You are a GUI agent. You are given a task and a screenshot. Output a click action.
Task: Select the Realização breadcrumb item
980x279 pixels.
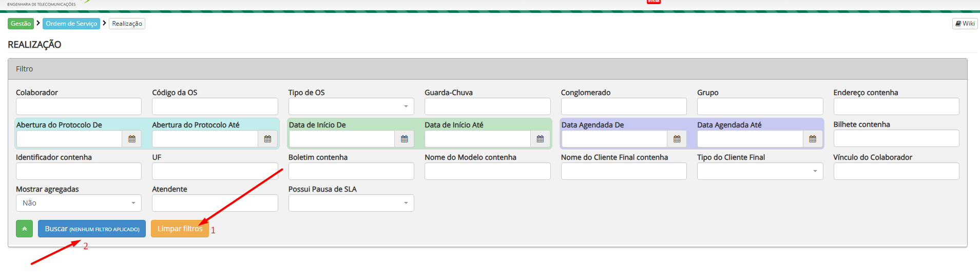(127, 24)
